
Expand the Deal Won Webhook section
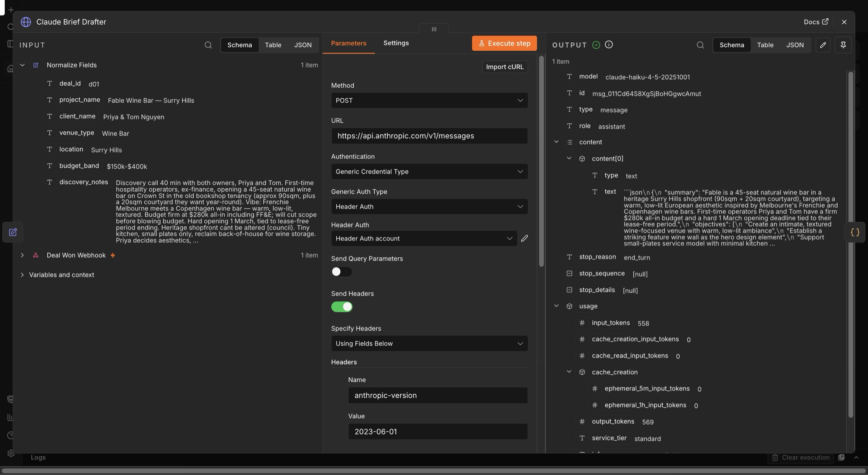(x=22, y=255)
